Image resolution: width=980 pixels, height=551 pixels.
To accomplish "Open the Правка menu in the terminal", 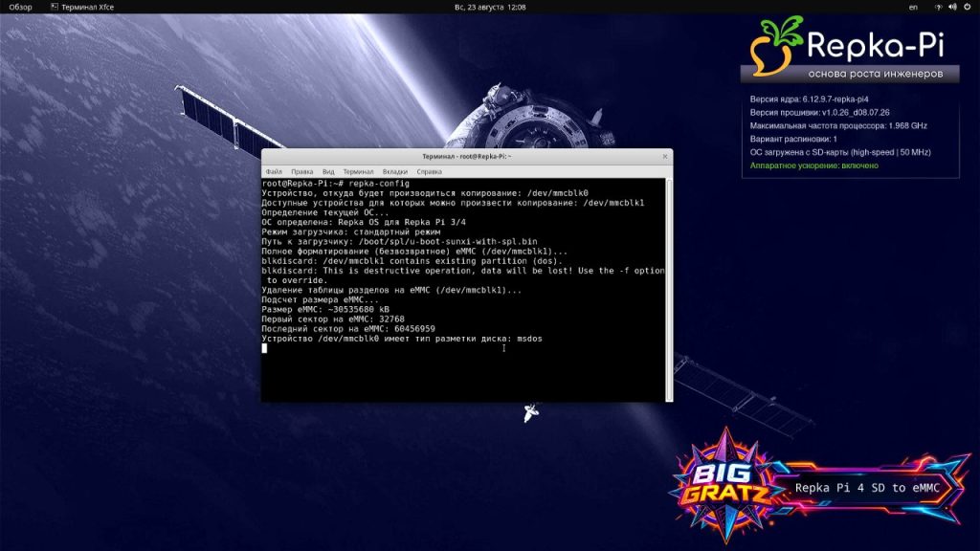I will click(301, 171).
